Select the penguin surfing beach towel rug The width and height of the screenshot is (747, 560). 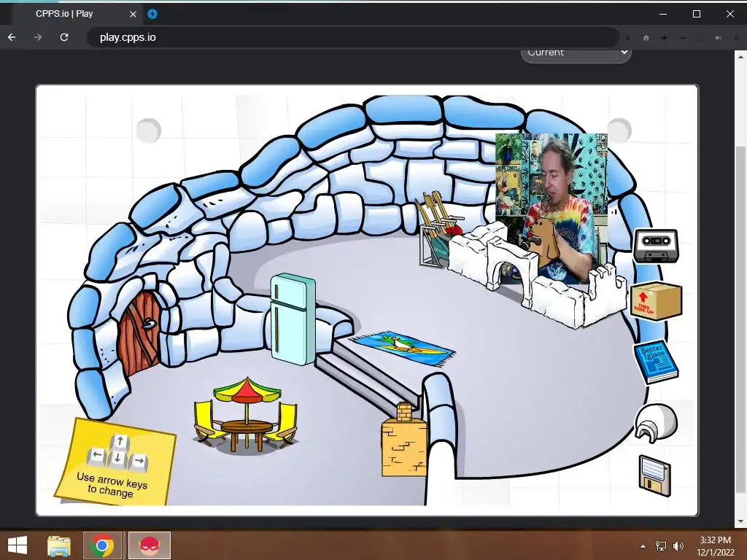[403, 349]
